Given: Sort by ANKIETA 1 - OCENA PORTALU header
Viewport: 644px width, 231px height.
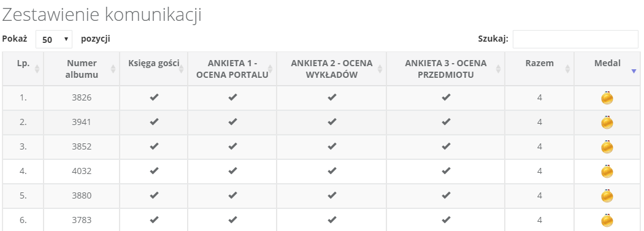Looking at the screenshot, I should pyautogui.click(x=232, y=69).
